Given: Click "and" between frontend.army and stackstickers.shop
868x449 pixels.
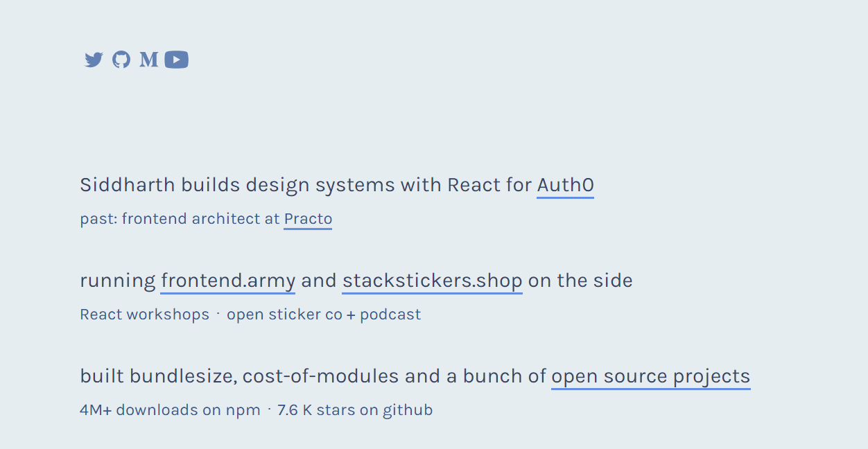Looking at the screenshot, I should [318, 281].
